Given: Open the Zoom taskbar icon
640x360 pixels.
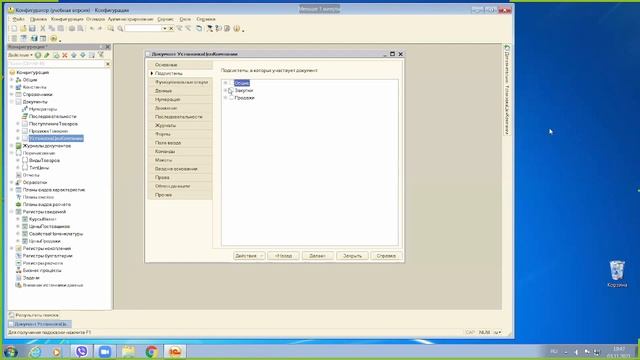Looking at the screenshot, I should coord(105,351).
